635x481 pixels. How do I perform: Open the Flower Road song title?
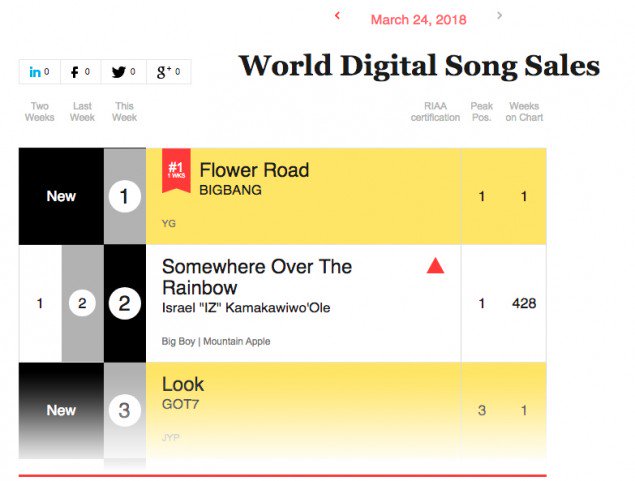[x=254, y=170]
